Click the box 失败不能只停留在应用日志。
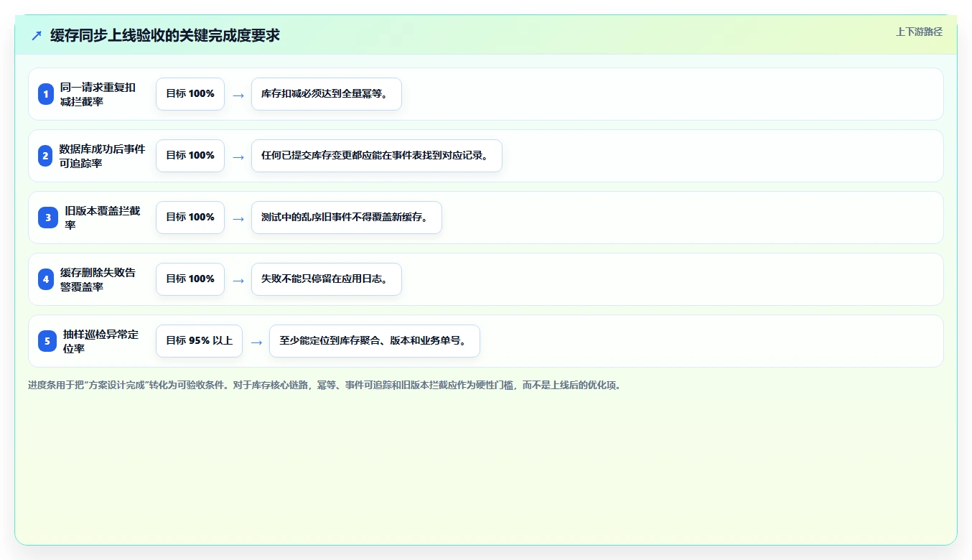This screenshot has height=560, width=972. pyautogui.click(x=327, y=279)
